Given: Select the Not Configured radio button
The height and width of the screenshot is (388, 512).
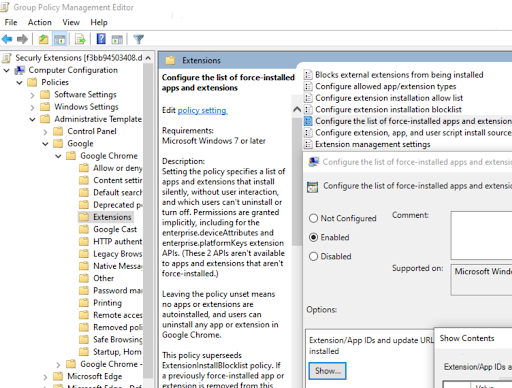Looking at the screenshot, I should 313,218.
